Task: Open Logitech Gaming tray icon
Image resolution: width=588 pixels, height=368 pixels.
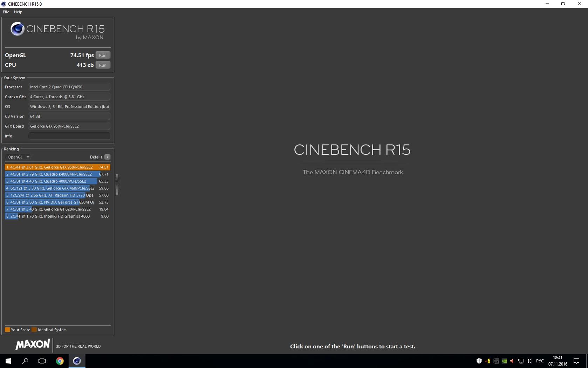Action: pyautogui.click(x=496, y=361)
